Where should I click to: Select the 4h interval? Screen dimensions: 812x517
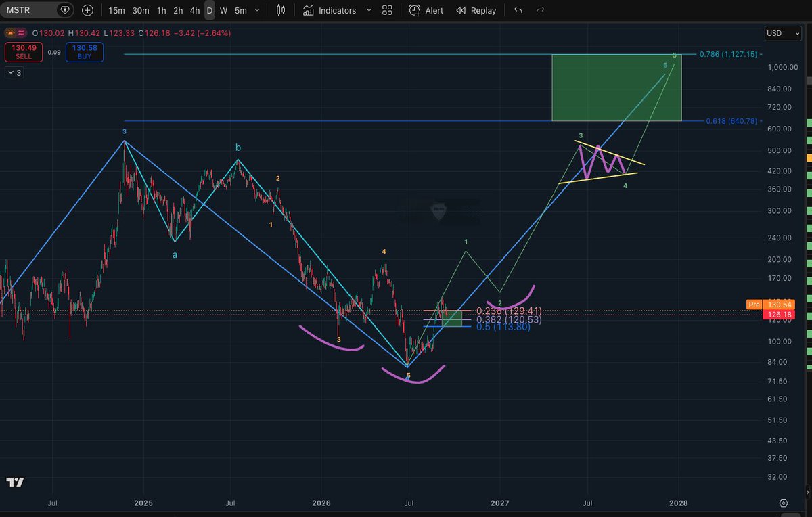pos(194,11)
